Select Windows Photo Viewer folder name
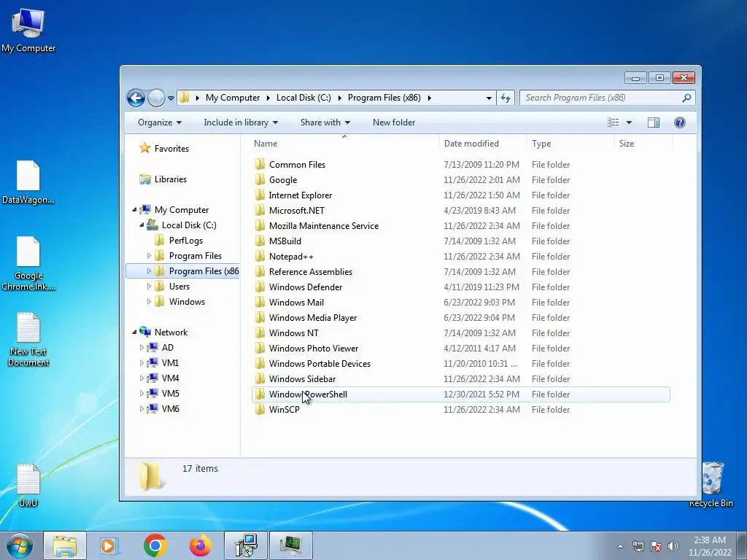This screenshot has width=747, height=560. point(314,348)
